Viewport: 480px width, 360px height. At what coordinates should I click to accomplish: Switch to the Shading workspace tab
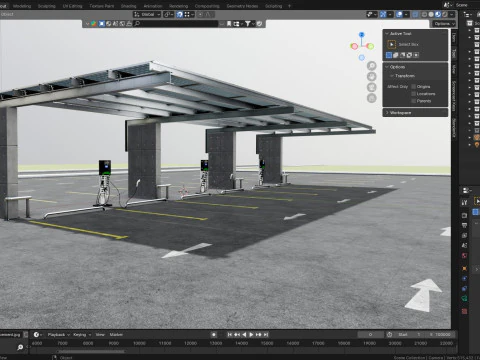point(128,6)
